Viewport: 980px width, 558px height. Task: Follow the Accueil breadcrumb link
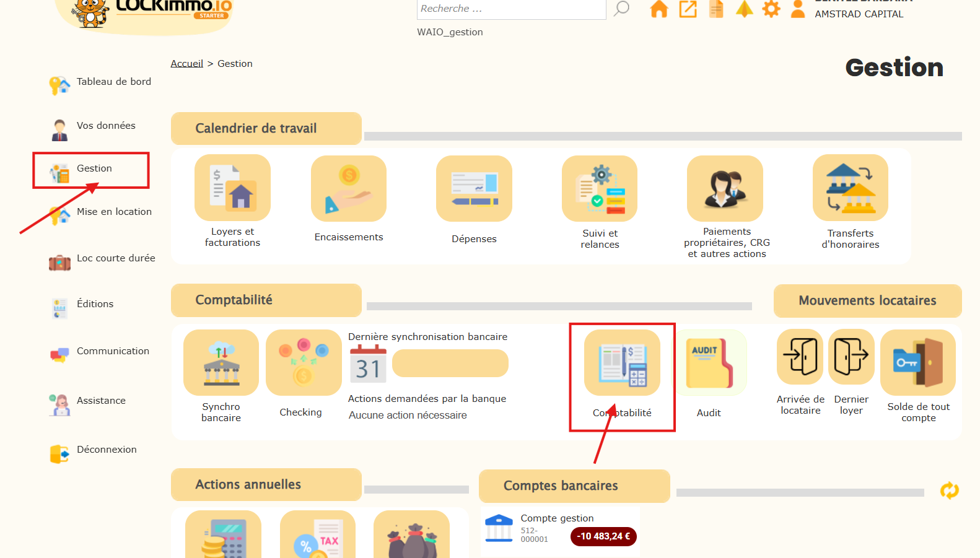(x=187, y=64)
